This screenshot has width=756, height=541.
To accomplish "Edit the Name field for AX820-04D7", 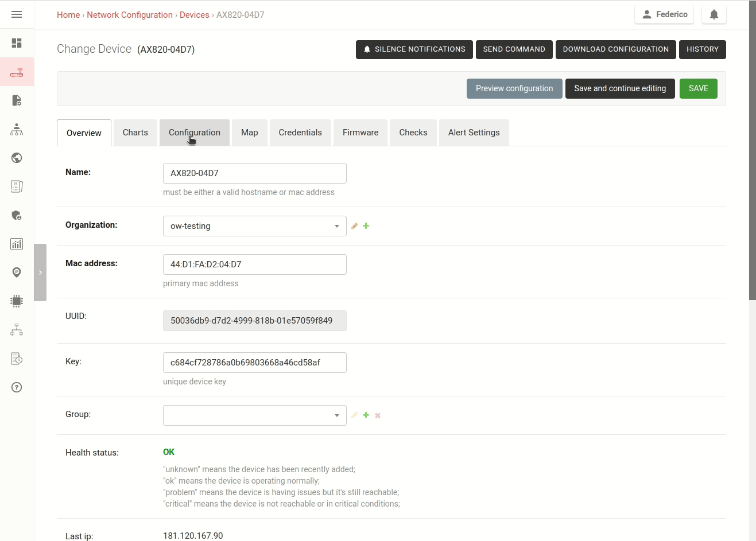I will [254, 173].
